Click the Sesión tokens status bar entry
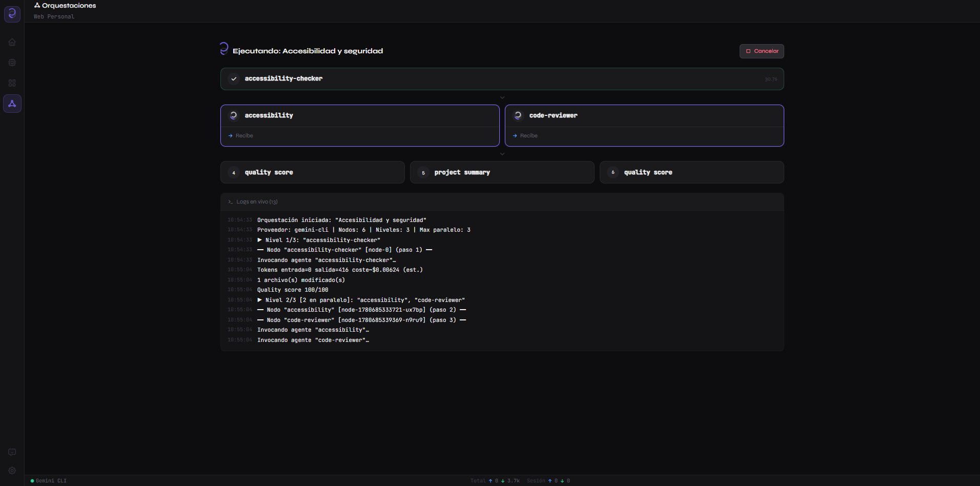This screenshot has height=486, width=980. [x=548, y=481]
